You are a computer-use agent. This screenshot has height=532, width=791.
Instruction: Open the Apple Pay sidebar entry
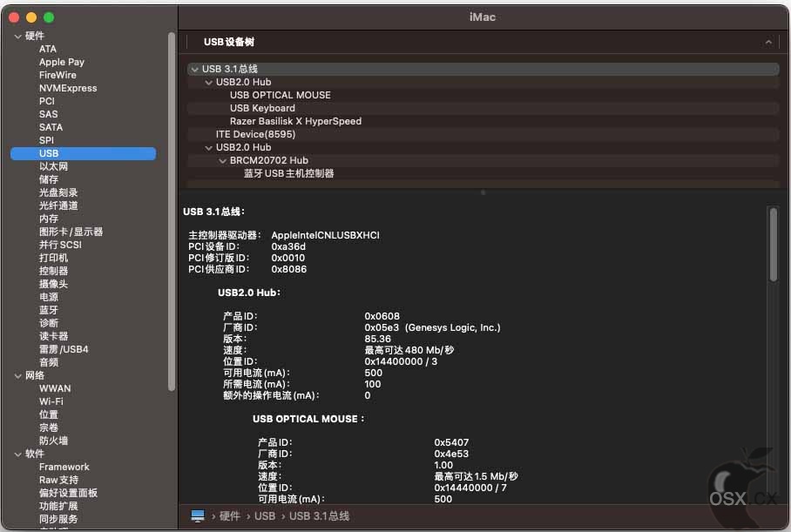click(62, 62)
